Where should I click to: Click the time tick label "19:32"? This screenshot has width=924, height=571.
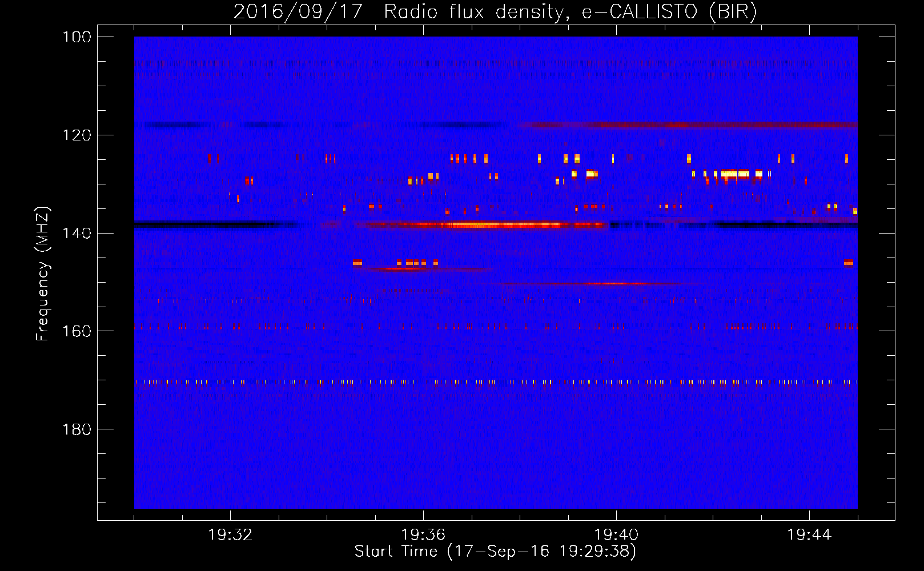[230, 535]
